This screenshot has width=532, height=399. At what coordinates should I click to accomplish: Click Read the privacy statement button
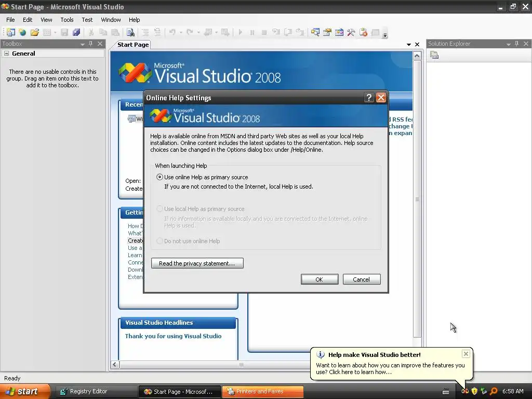pos(197,263)
